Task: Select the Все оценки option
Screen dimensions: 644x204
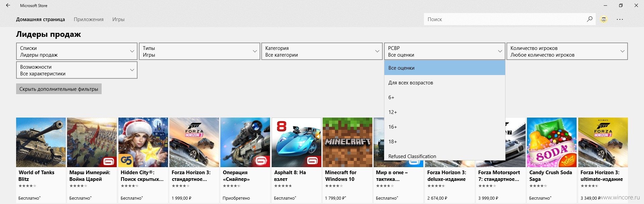Action: [x=445, y=68]
